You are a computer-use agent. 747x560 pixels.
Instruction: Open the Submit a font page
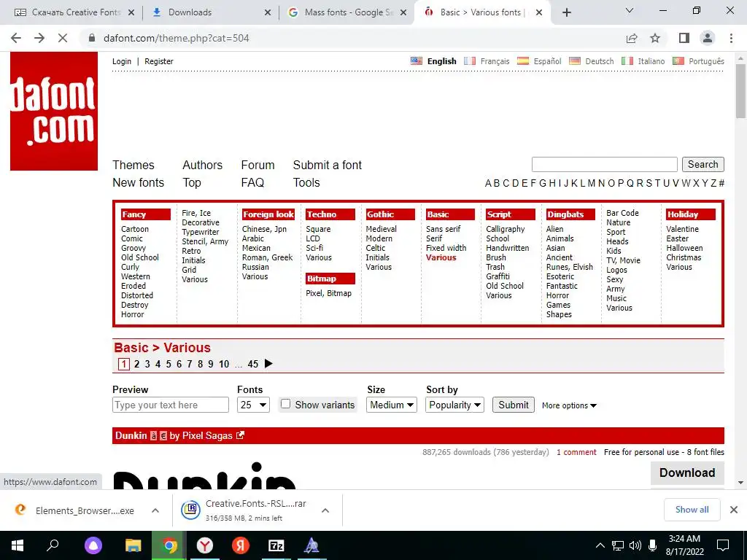click(x=328, y=166)
